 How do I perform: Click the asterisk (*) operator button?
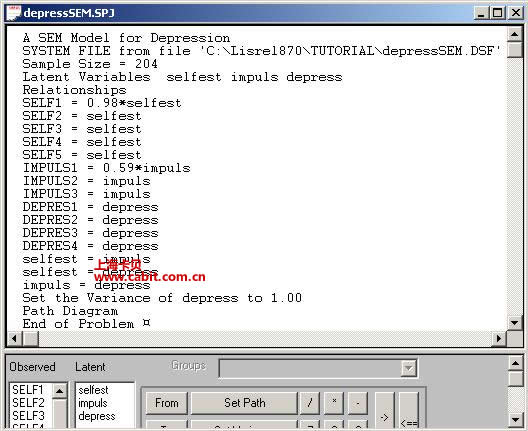point(334,403)
